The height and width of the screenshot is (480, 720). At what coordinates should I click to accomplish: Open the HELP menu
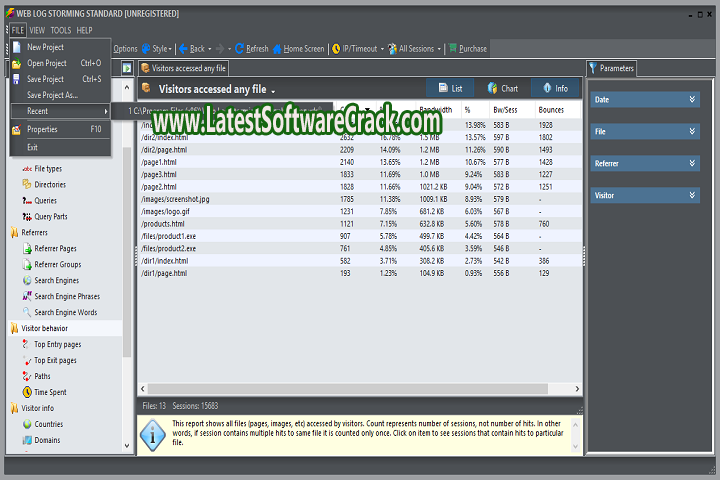point(84,30)
